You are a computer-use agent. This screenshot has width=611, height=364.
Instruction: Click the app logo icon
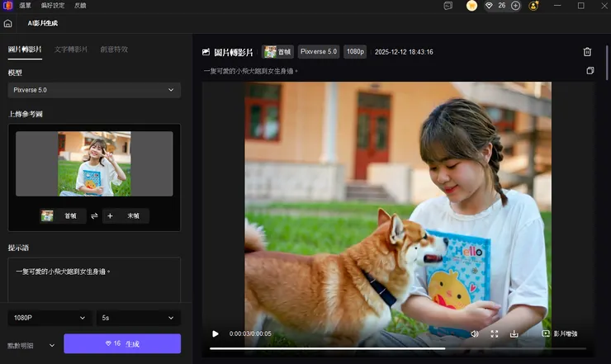tap(7, 6)
